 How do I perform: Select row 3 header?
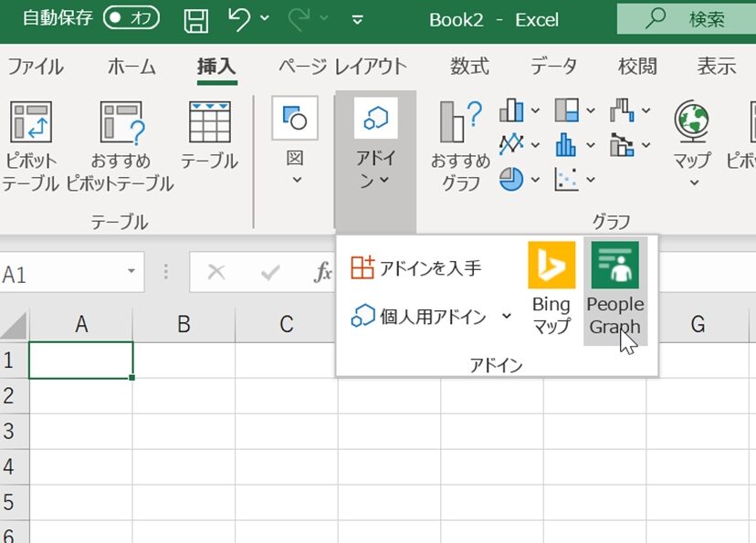pyautogui.click(x=14, y=431)
